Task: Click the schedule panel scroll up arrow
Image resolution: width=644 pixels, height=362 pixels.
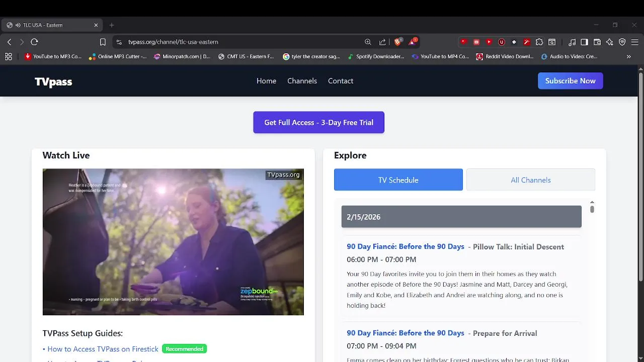Action: tap(592, 202)
